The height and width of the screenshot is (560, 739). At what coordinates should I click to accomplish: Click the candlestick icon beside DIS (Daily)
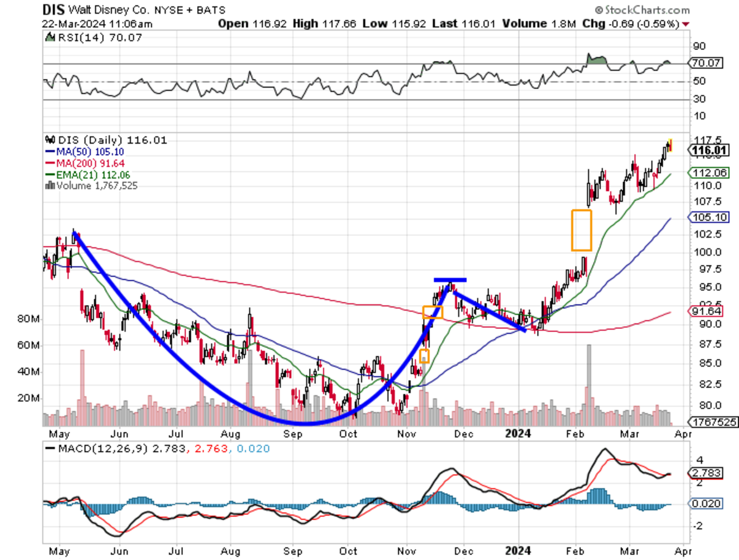pyautogui.click(x=49, y=140)
